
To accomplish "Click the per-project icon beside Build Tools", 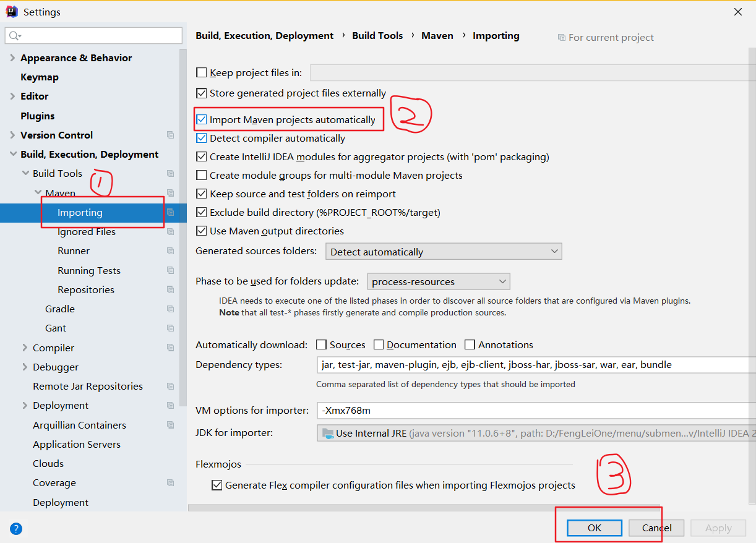I will [170, 174].
